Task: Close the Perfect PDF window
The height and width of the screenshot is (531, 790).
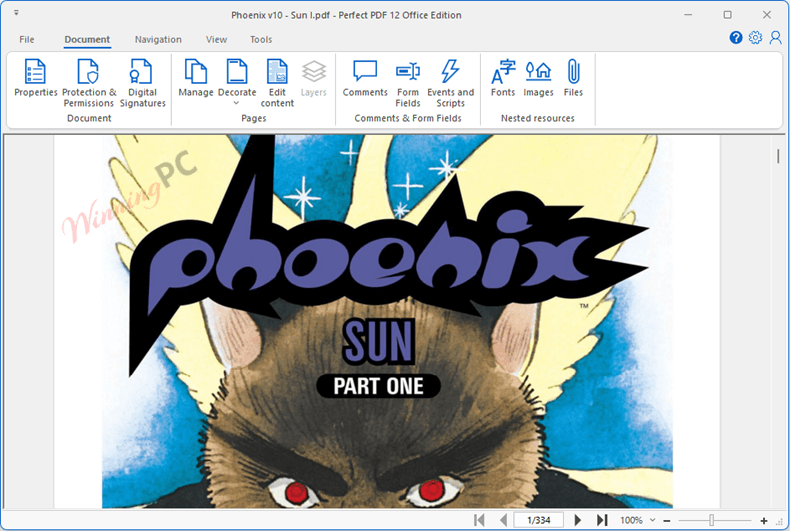Action: [x=767, y=15]
